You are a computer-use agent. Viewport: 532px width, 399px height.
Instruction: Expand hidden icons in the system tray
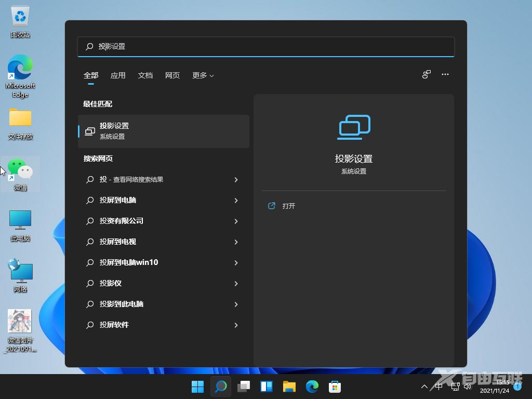click(x=424, y=387)
